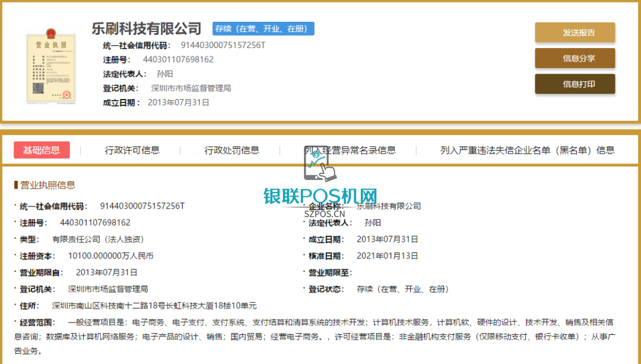Click 深圳市市场监督管理局 in the header card
The height and width of the screenshot is (364, 641).
pos(191,88)
